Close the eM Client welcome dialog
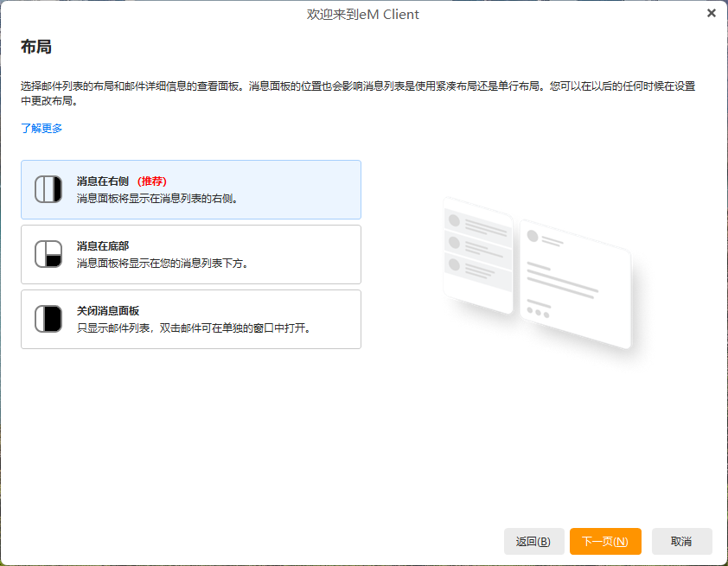Screen dimensions: 728x566 [712, 13]
